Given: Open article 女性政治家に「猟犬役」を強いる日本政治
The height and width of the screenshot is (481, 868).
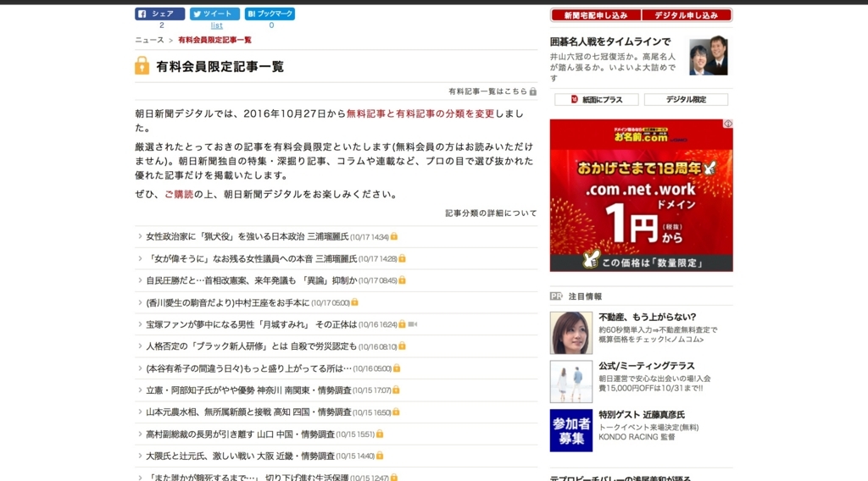Looking at the screenshot, I should [248, 236].
